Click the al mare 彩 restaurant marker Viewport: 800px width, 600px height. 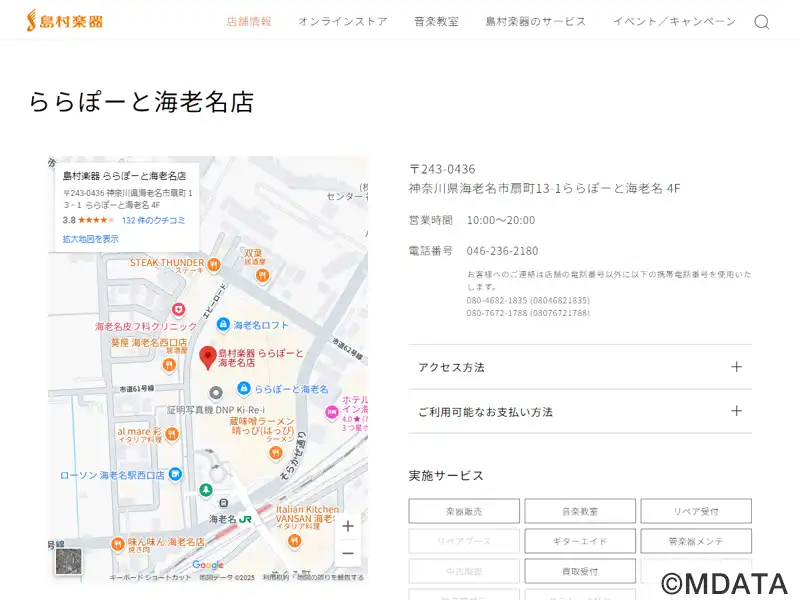172,434
